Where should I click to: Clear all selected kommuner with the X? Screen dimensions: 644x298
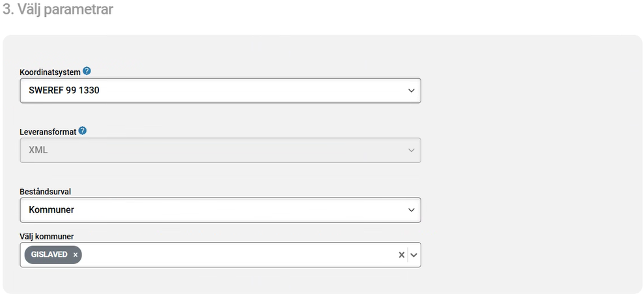tap(401, 255)
